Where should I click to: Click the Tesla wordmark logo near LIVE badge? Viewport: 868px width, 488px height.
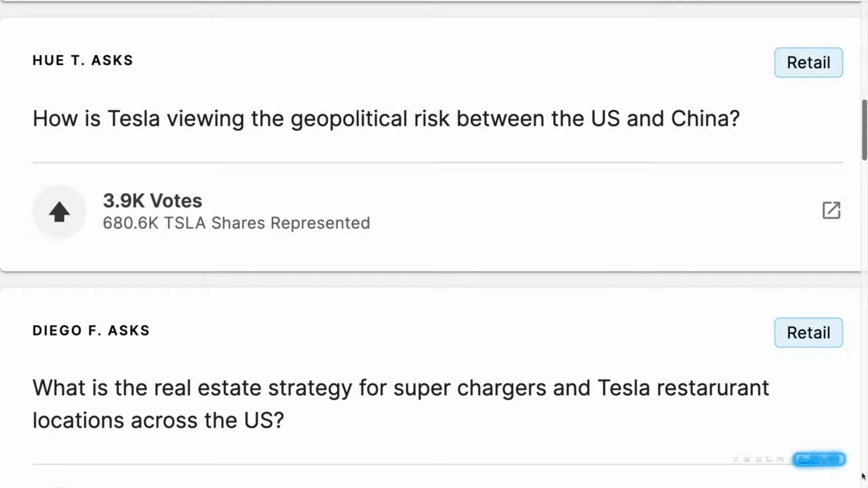[x=758, y=460]
